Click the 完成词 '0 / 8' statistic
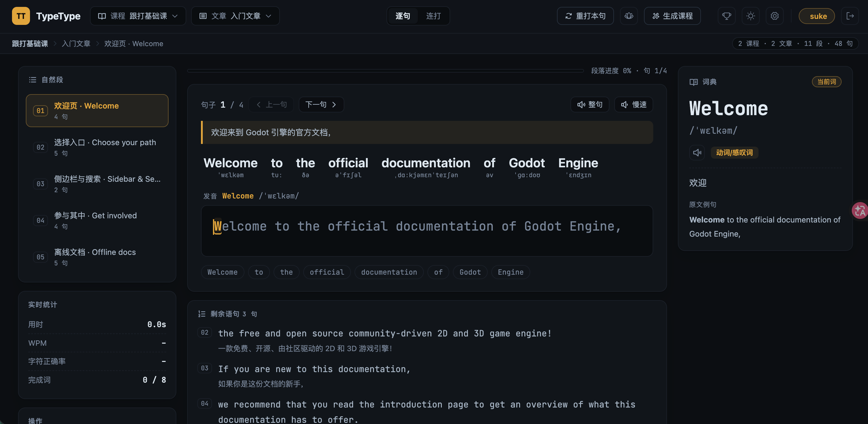This screenshot has height=424, width=868. (x=97, y=380)
